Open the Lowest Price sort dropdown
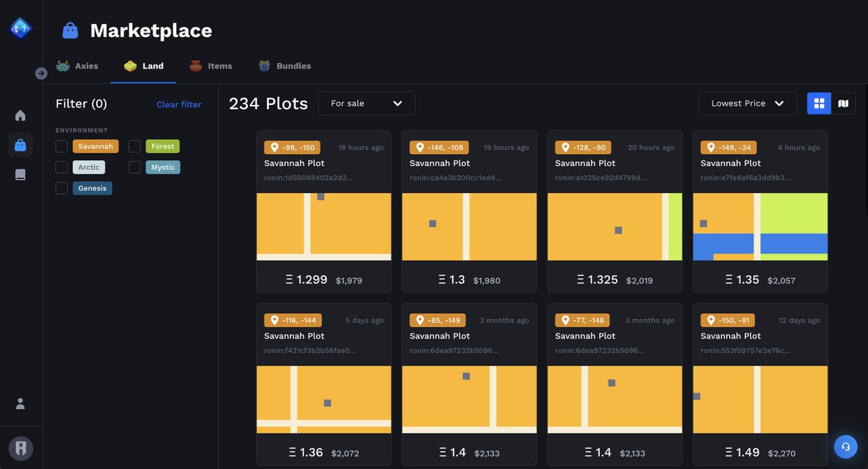This screenshot has height=469, width=868. 748,103
